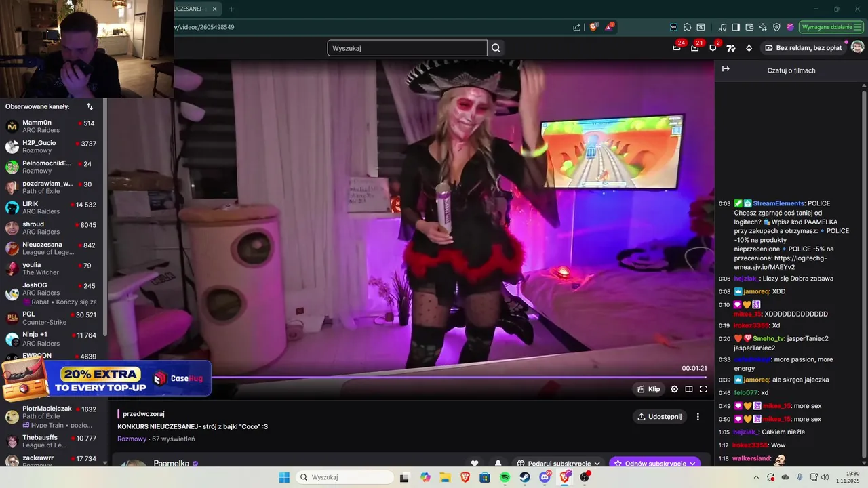
Task: Open Spotify from the taskbar
Action: coord(505,477)
